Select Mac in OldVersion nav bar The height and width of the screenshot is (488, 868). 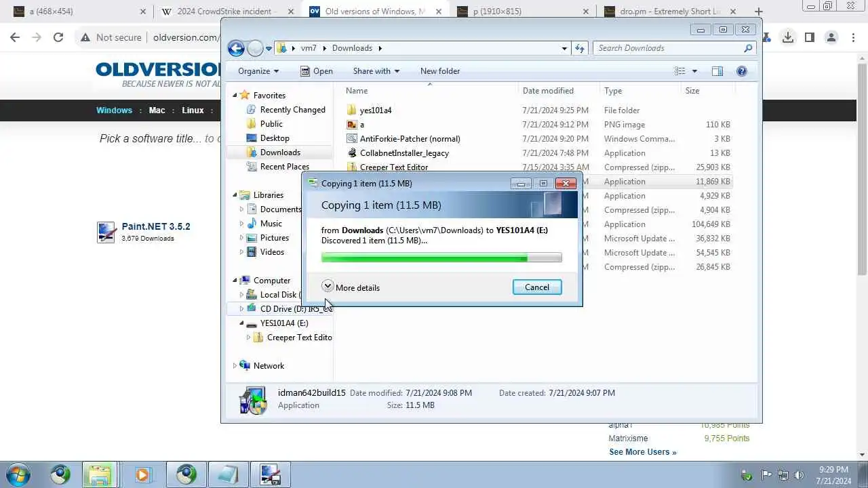tap(157, 110)
